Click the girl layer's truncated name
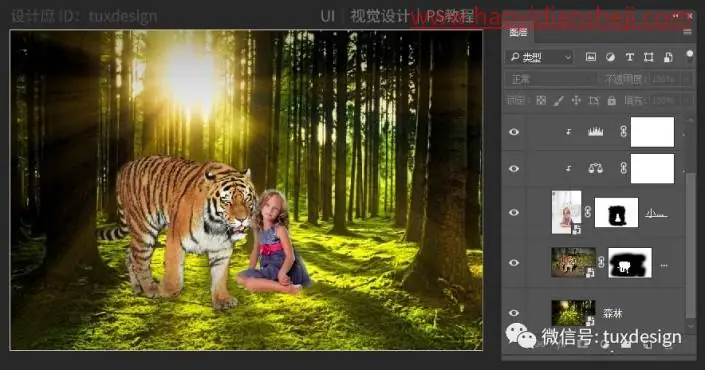Viewport: 705px width, 370px height. tap(656, 214)
